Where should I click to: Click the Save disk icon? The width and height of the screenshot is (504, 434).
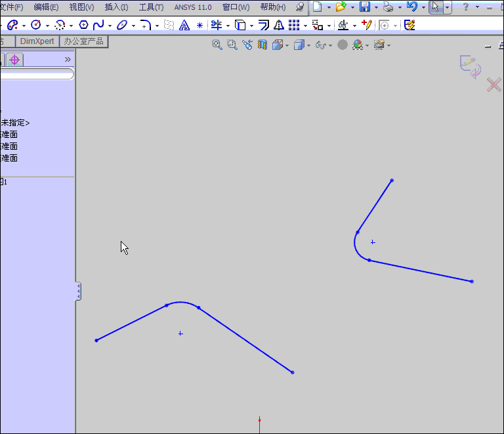tap(365, 7)
